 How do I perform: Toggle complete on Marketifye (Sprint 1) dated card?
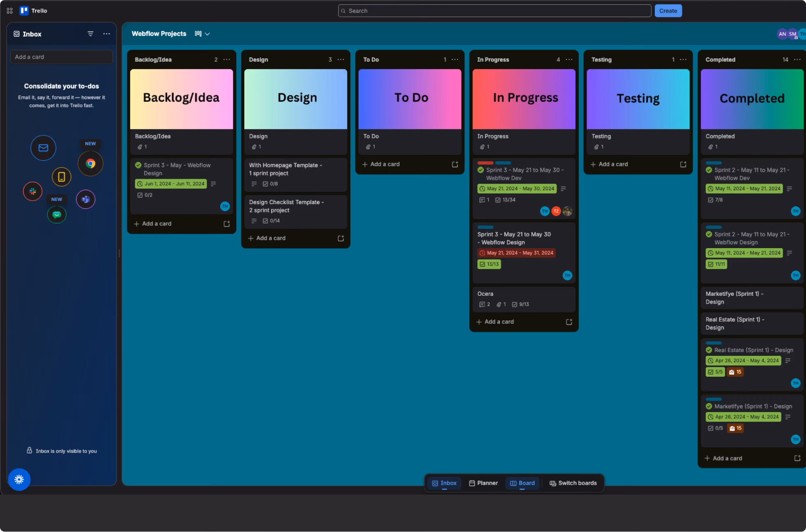[709, 406]
